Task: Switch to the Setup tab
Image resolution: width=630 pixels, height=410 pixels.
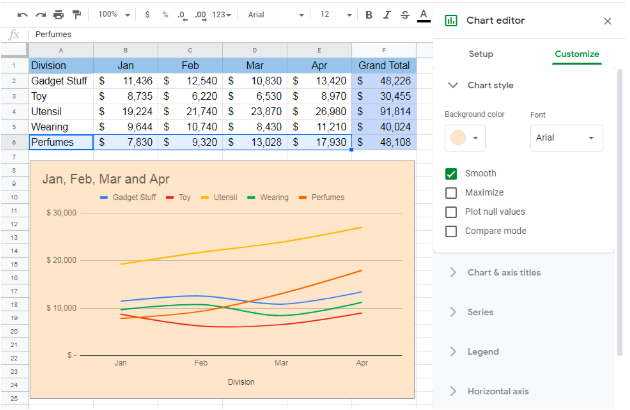Action: coord(481,54)
